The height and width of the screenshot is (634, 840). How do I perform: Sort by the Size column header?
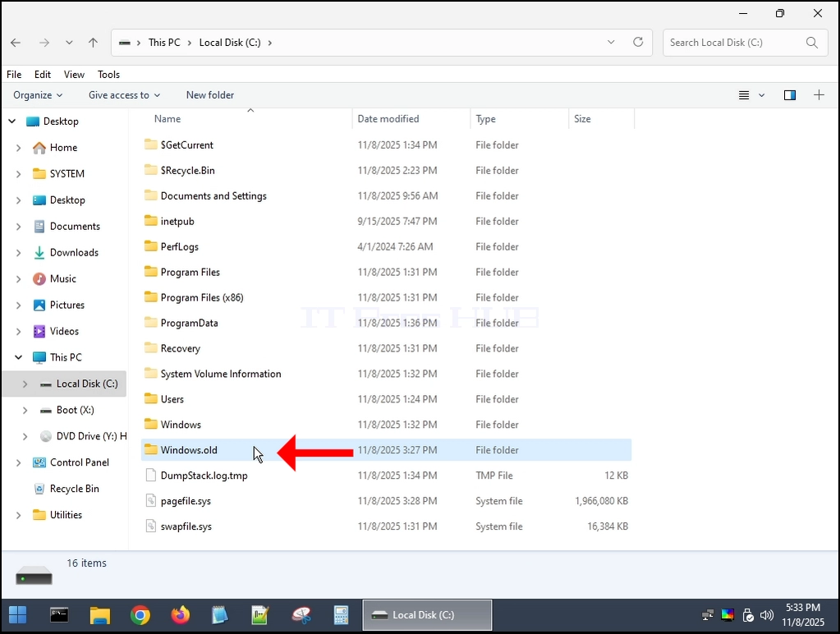tap(582, 119)
